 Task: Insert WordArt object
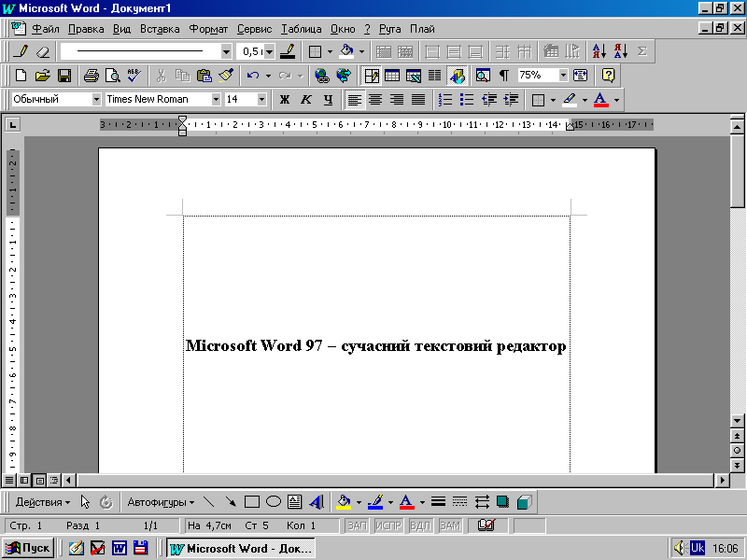pyautogui.click(x=317, y=502)
